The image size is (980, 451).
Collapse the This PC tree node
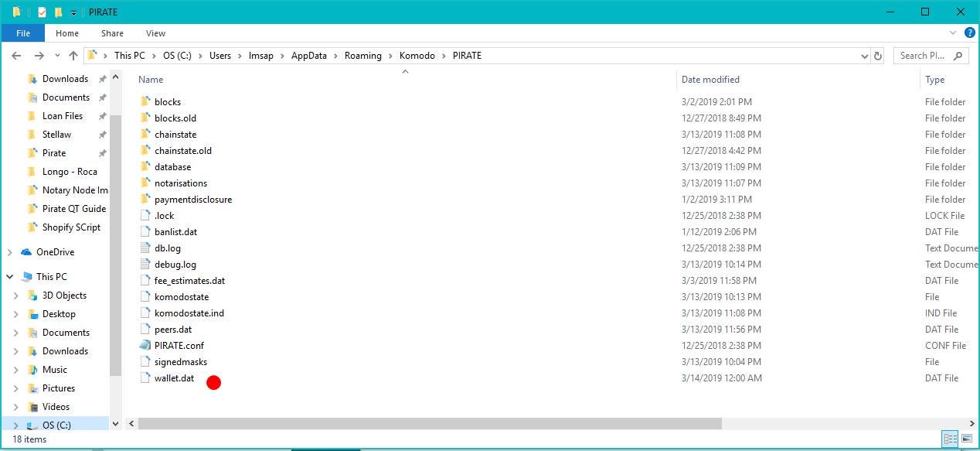coord(10,277)
